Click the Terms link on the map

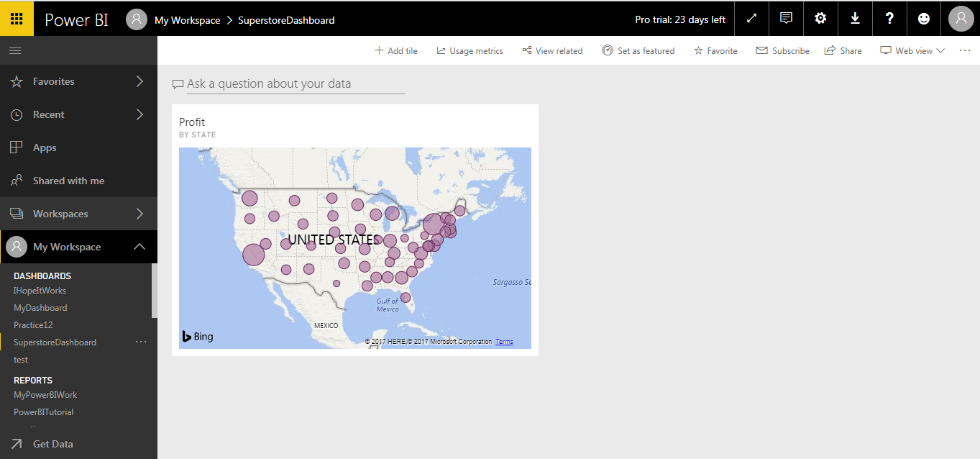coord(504,342)
